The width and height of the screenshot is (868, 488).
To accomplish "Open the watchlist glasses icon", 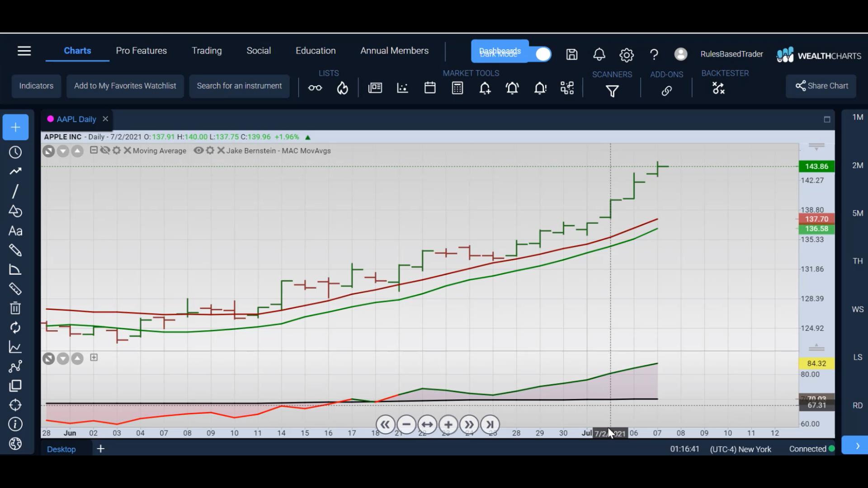I will pos(315,88).
